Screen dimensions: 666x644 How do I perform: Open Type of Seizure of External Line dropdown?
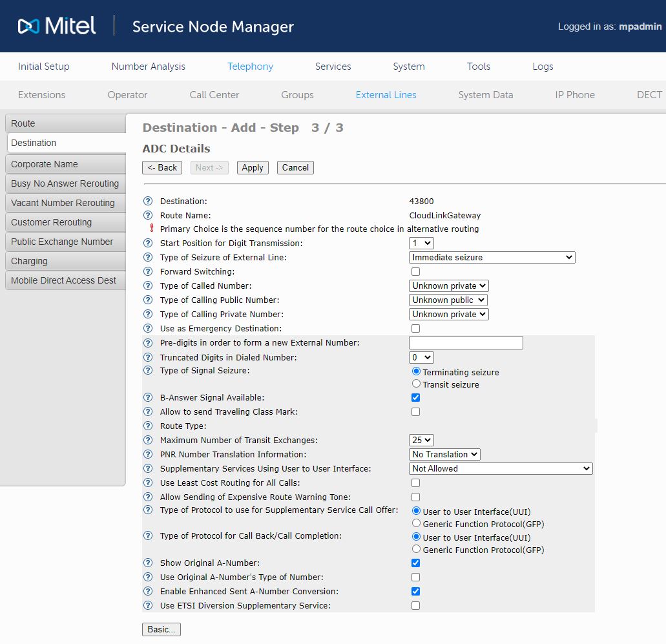[492, 257]
